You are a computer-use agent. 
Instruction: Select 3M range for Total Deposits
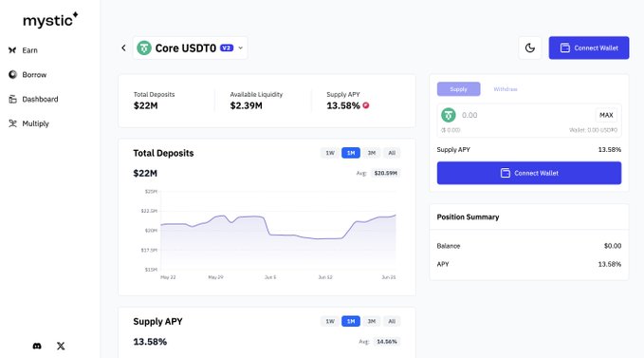[371, 153]
